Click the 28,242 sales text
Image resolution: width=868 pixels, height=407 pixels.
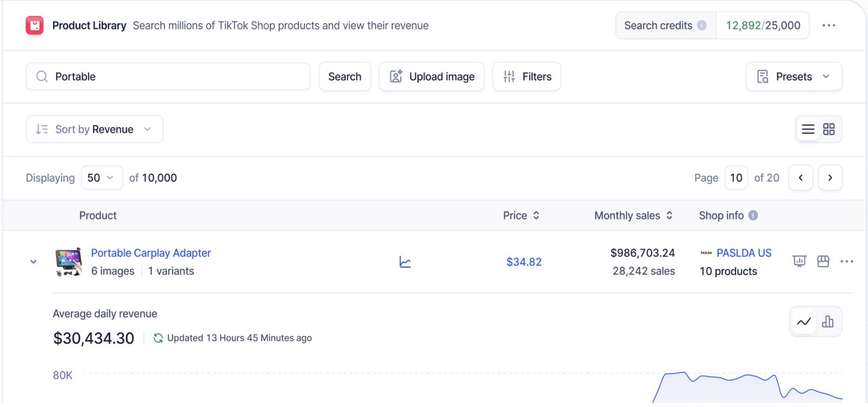(644, 271)
